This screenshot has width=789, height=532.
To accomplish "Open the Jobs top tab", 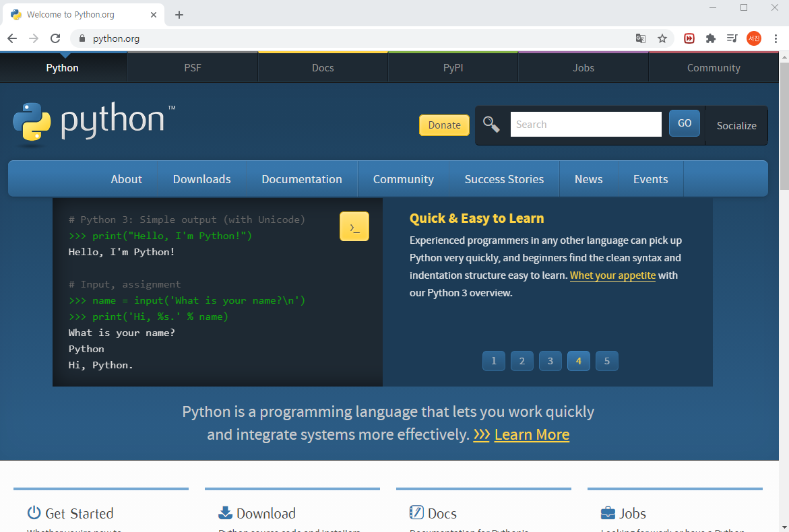I will (x=583, y=67).
